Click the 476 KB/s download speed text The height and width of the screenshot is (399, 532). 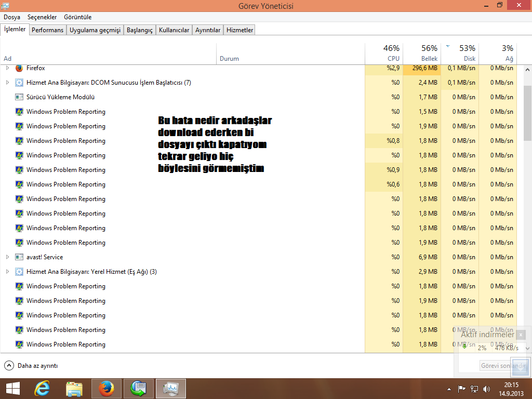click(x=507, y=348)
